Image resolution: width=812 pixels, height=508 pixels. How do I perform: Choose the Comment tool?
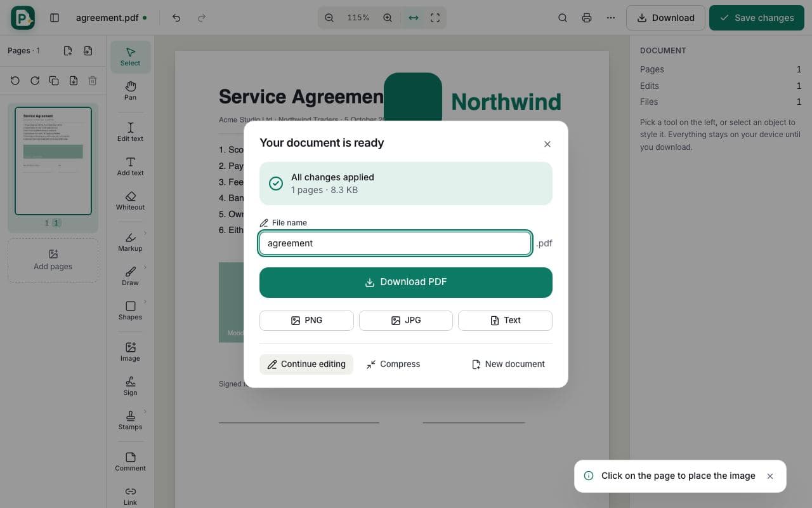click(130, 462)
